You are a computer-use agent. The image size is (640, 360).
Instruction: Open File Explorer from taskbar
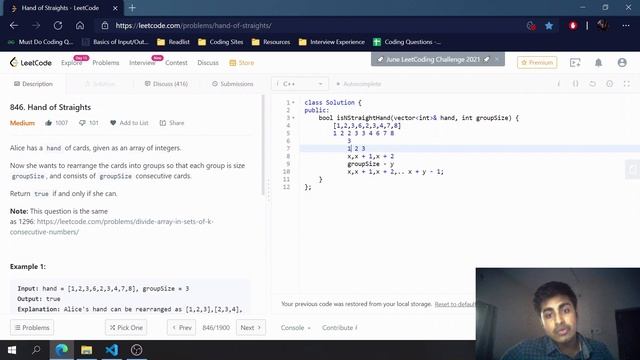coord(87,350)
